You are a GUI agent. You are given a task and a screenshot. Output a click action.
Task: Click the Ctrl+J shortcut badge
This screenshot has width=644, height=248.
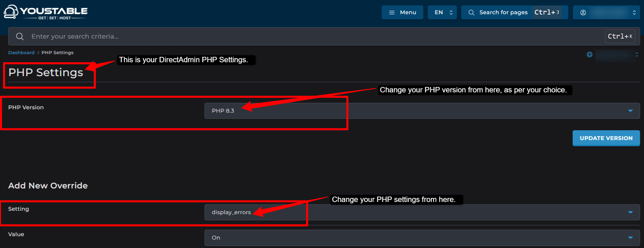pos(546,12)
